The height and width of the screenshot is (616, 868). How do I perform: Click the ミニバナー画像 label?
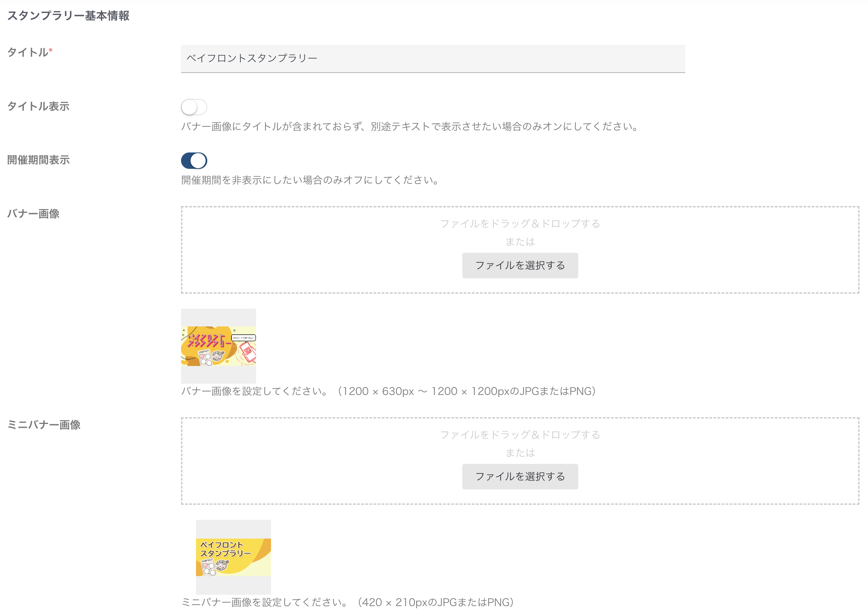point(44,424)
